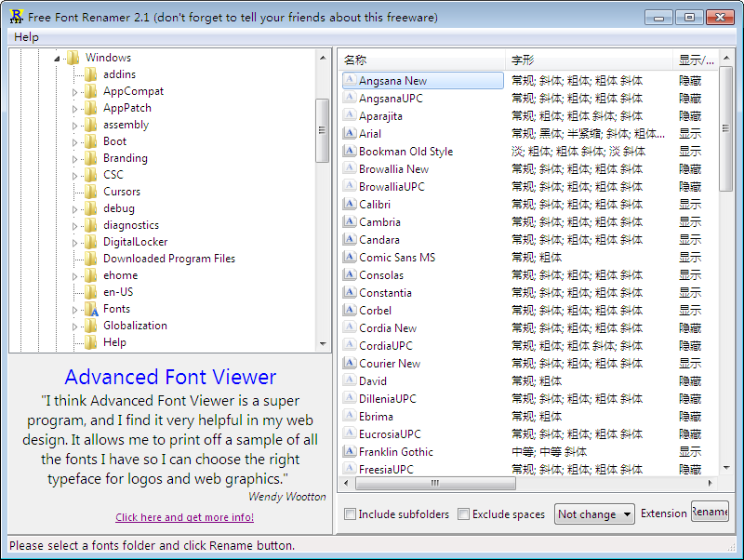Select the CordiaUPC font row

(528, 345)
